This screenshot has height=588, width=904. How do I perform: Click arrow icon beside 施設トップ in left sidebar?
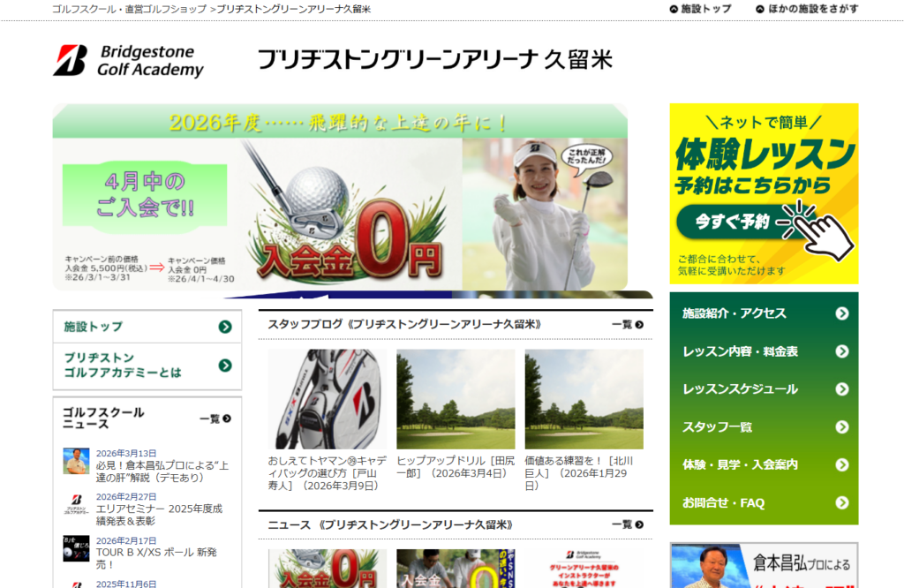pos(225,327)
